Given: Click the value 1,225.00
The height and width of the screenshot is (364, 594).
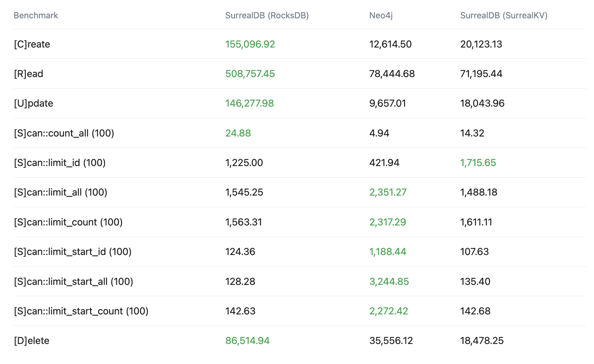Looking at the screenshot, I should pyautogui.click(x=244, y=163).
